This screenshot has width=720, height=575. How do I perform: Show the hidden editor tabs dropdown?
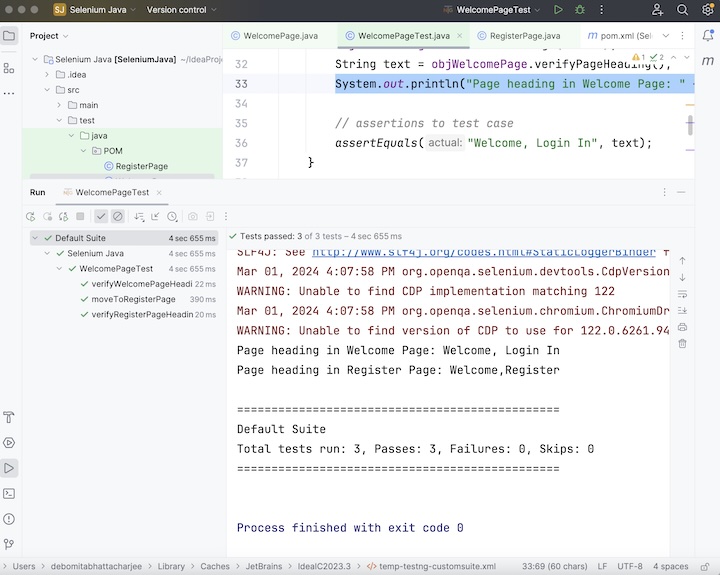tap(666, 35)
